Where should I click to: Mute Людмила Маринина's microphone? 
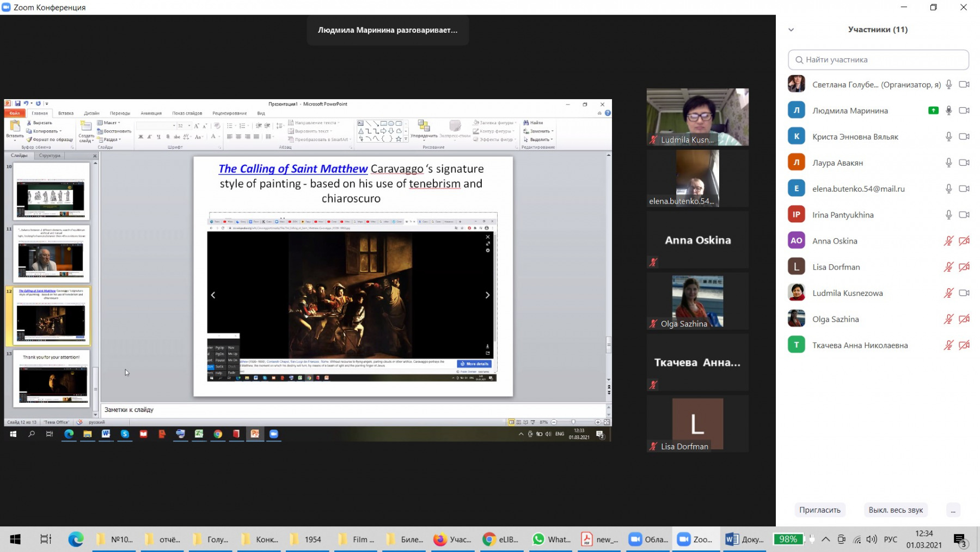(x=948, y=111)
